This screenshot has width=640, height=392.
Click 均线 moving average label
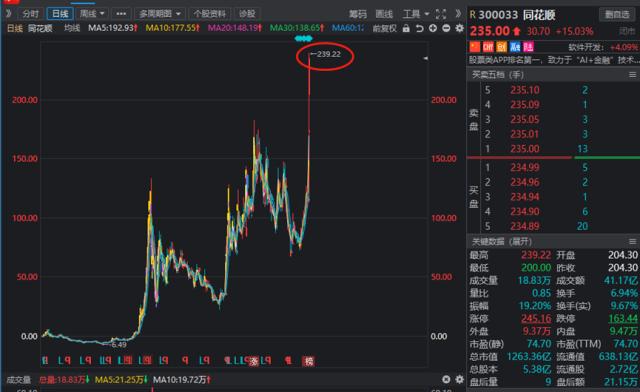coord(72,28)
